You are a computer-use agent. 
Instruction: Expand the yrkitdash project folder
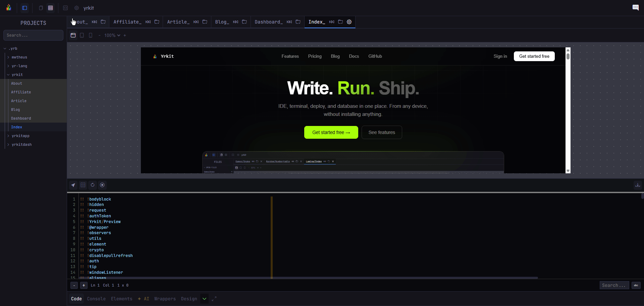pyautogui.click(x=8, y=145)
